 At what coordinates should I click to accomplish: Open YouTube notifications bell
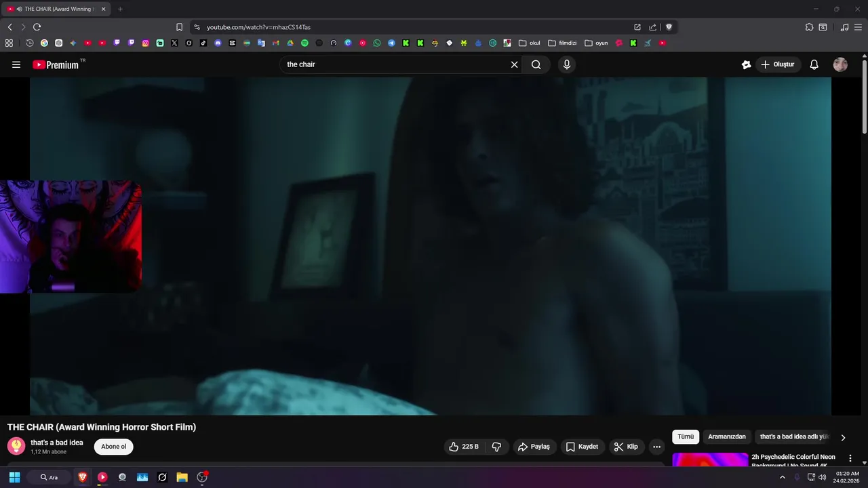point(814,64)
